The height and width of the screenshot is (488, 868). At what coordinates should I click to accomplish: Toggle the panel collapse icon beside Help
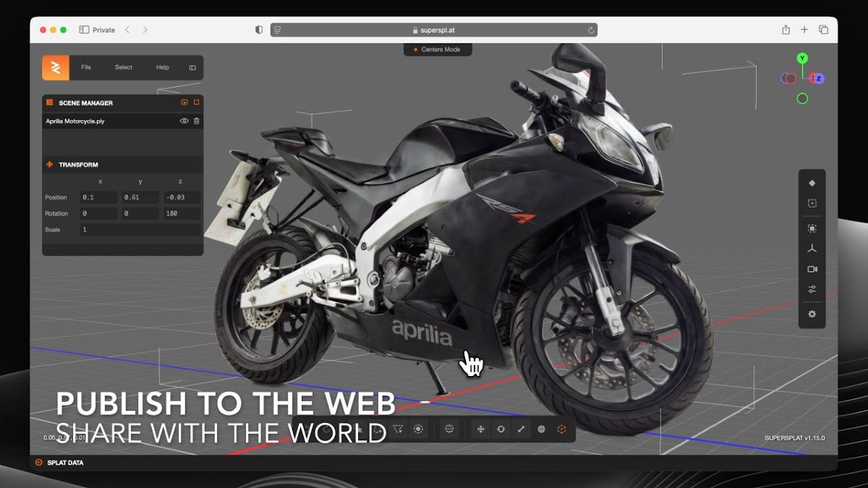[x=192, y=68]
